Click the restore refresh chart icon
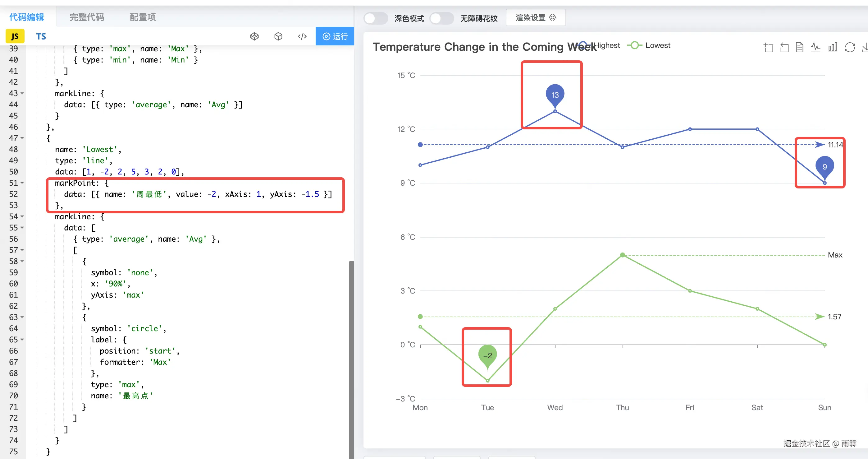 [850, 48]
